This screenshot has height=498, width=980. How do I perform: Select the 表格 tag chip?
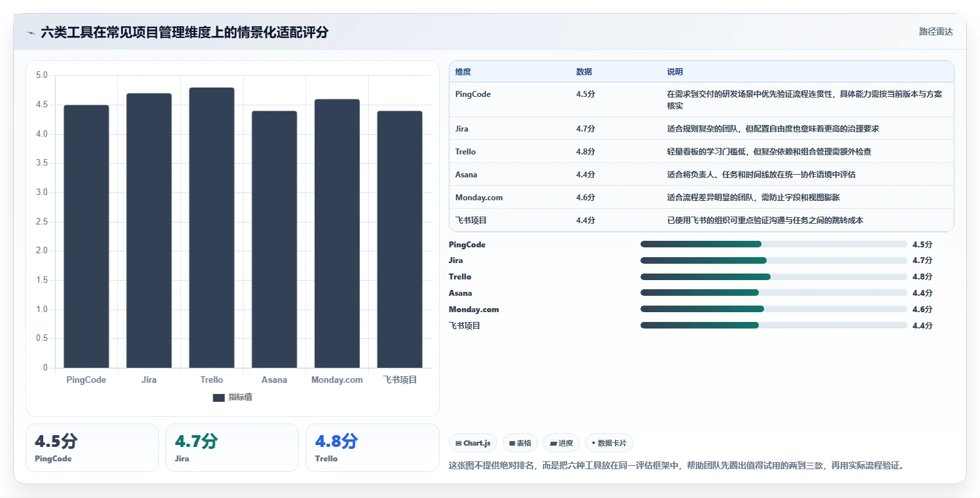coord(520,443)
